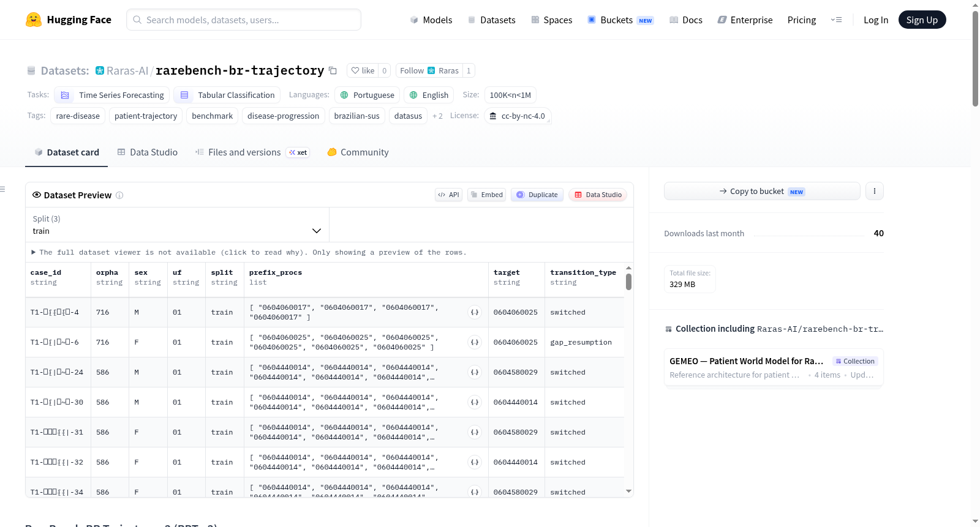Click the rare-disease tag
The image size is (980, 527).
coord(78,116)
